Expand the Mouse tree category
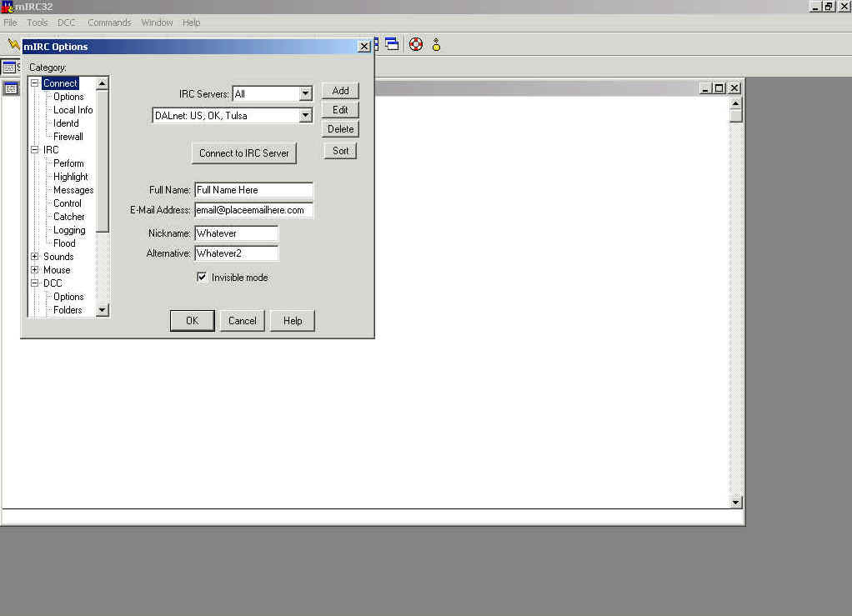The height and width of the screenshot is (616, 852). tap(35, 270)
